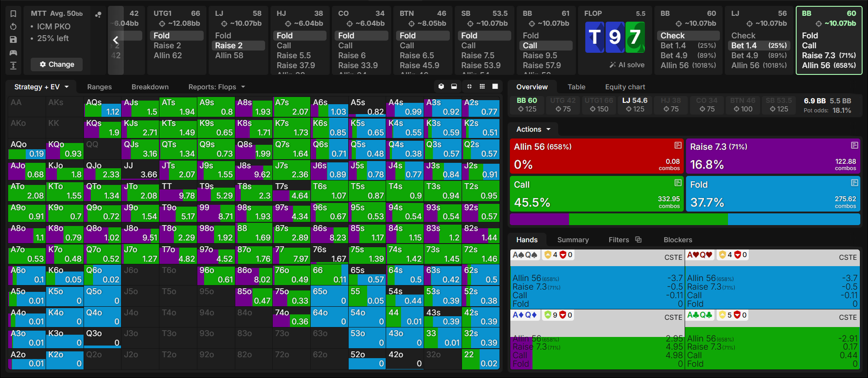This screenshot has width=868, height=378.
Task: Click the vertical expand height icon
Action: pos(14,66)
